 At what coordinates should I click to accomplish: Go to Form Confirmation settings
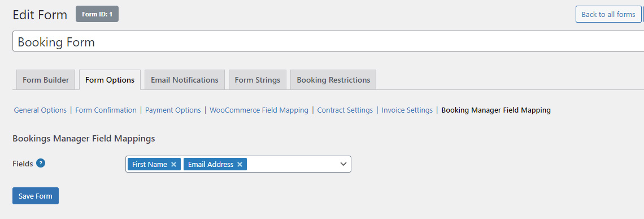pos(106,110)
